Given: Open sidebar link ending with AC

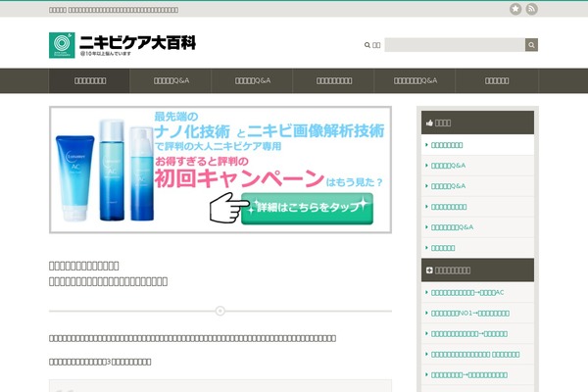Looking at the screenshot, I should pos(467,293).
